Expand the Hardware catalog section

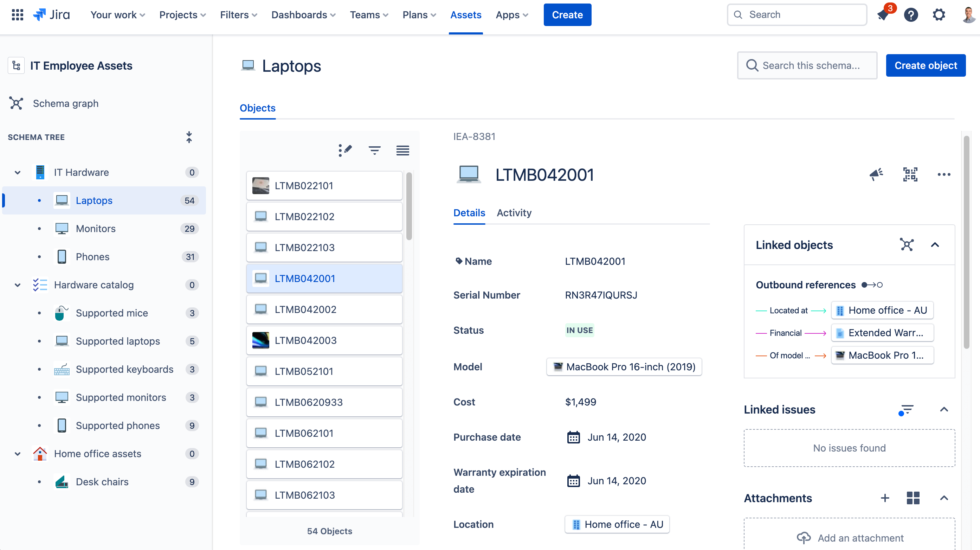[x=17, y=285]
